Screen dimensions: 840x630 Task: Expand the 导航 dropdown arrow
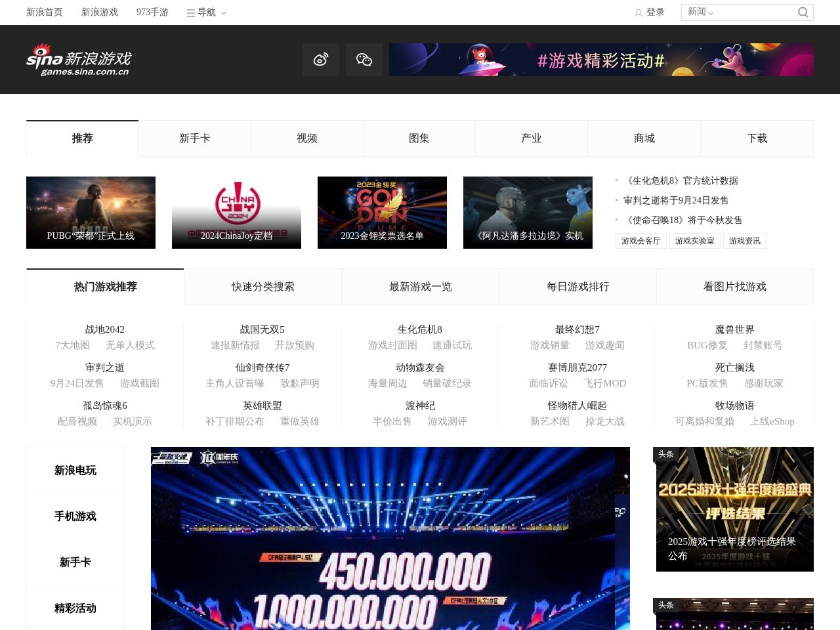224,12
